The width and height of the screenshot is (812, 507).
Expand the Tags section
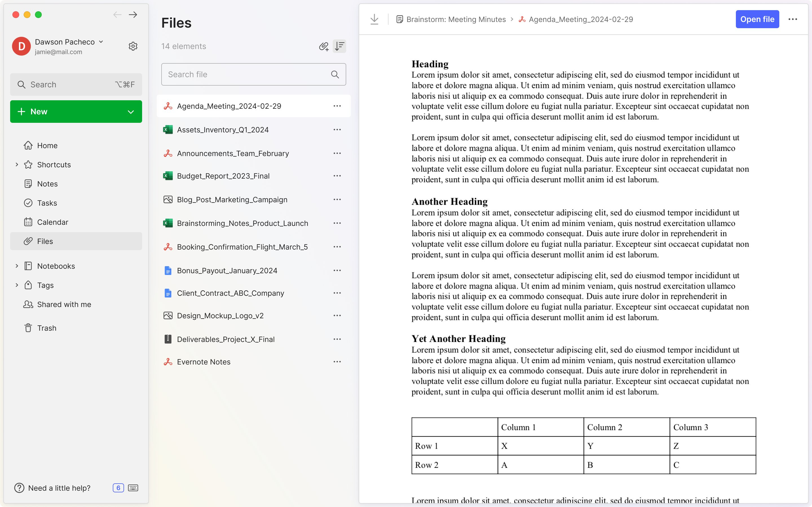coord(17,285)
